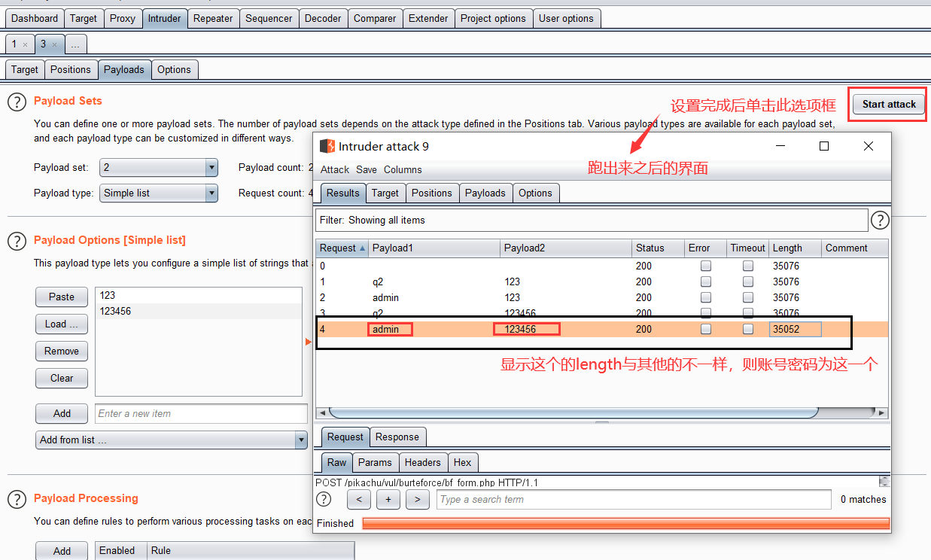Expand the Add from list dropdown
This screenshot has height=560, width=931.
click(x=172, y=440)
